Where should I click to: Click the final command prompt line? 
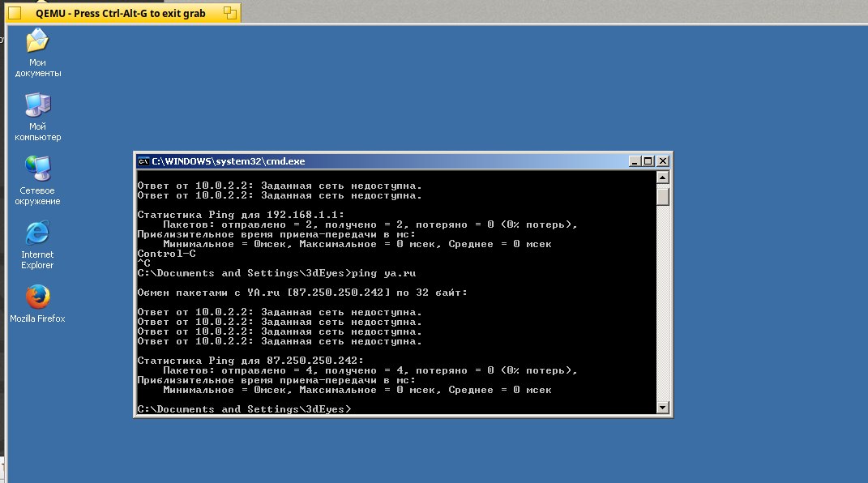[244, 409]
